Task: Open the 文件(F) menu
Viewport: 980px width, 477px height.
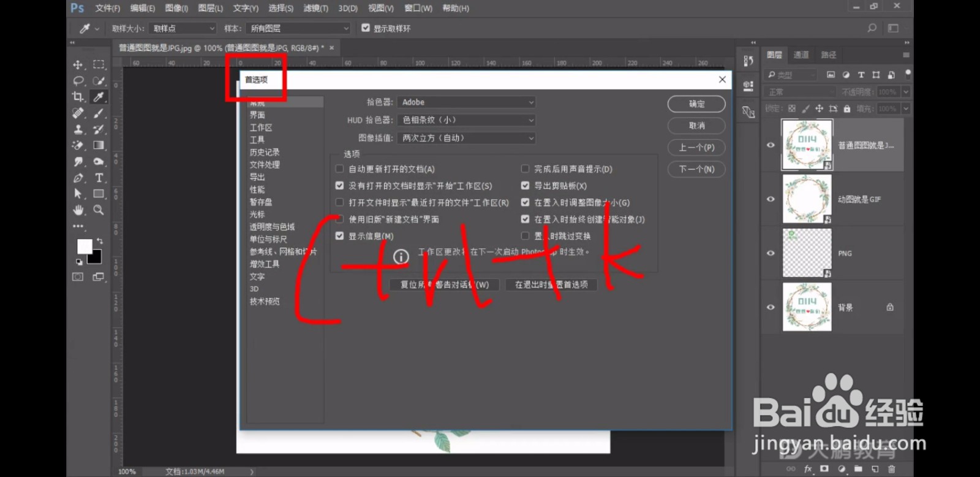Action: (108, 8)
